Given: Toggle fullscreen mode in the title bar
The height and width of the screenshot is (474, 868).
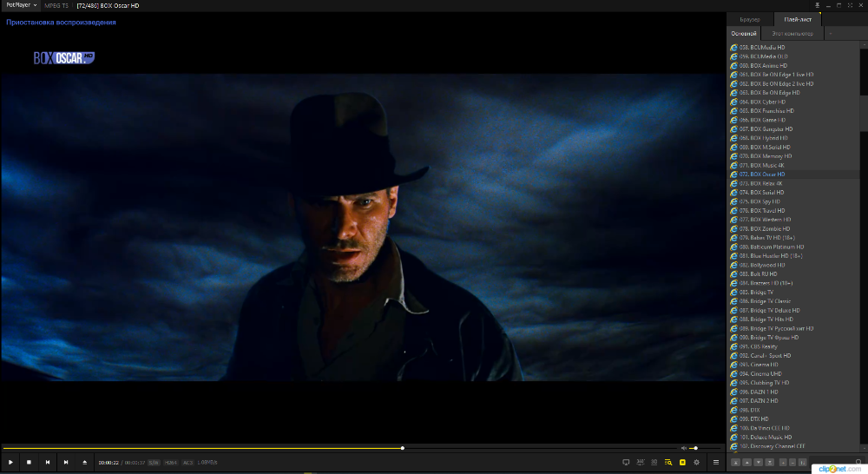Looking at the screenshot, I should click(x=851, y=5).
